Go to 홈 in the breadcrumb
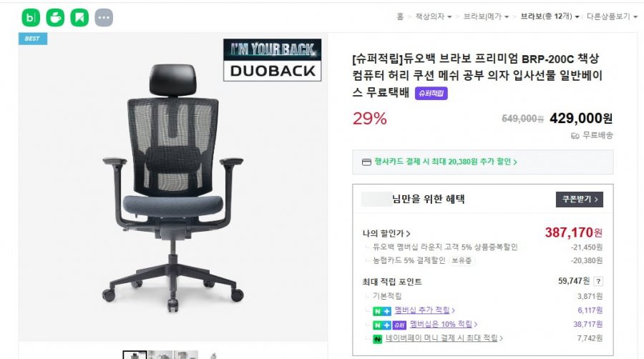Screen dimensions: 644x359 400,16
